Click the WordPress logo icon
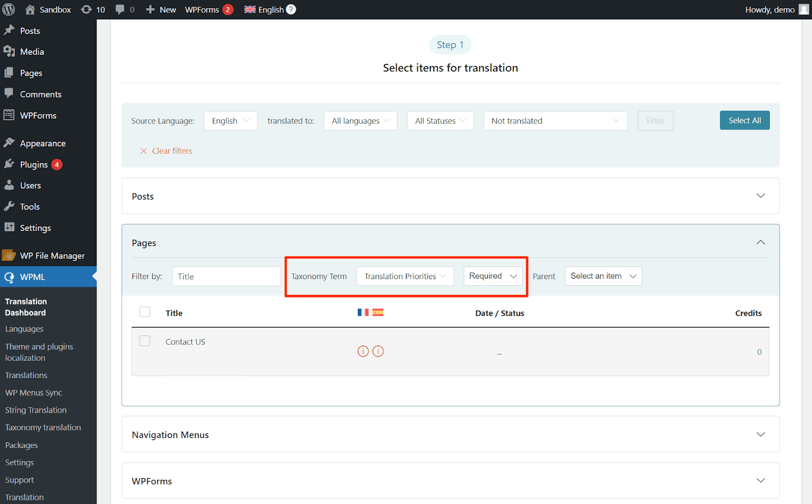This screenshot has height=504, width=812. 9,9
